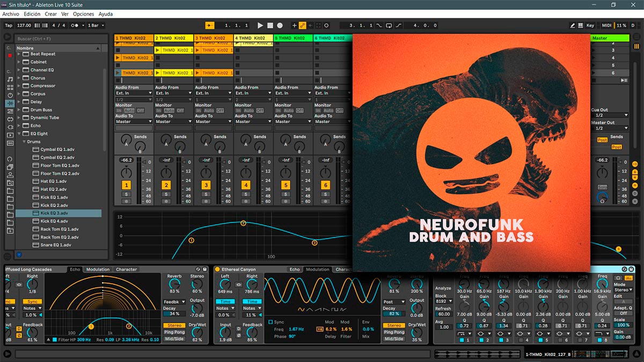This screenshot has width=644, height=362.
Task: Expand the Channel EQ folder
Action: click(19, 70)
